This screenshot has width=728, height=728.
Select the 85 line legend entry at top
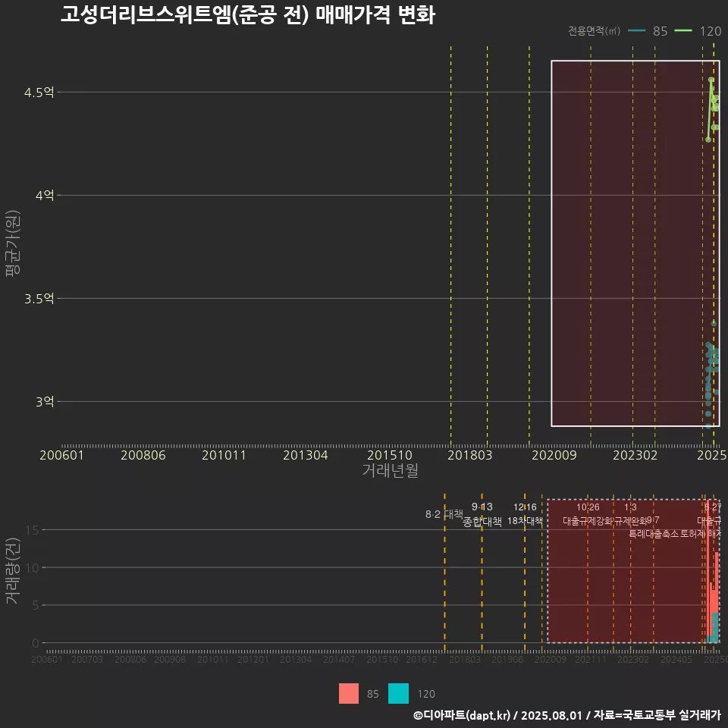[x=648, y=31]
